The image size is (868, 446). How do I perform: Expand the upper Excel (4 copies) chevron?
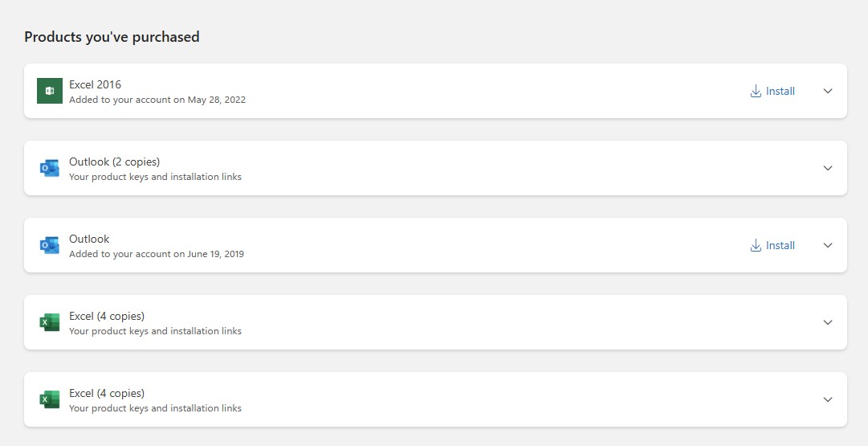pos(828,322)
